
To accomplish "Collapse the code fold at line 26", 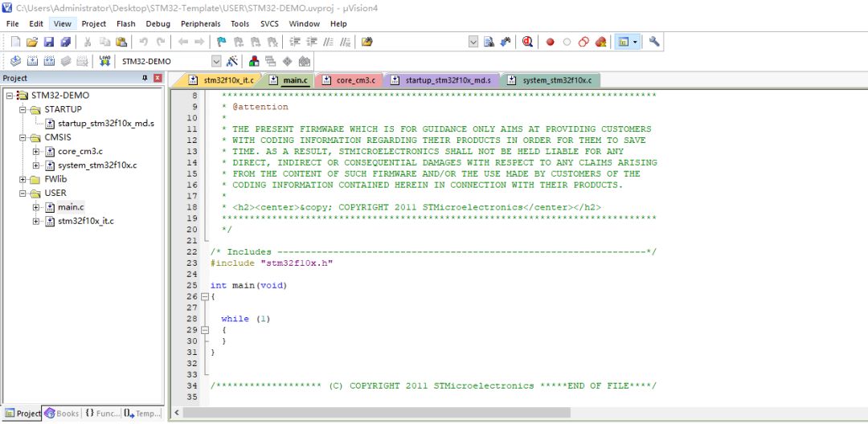I will tap(205, 296).
